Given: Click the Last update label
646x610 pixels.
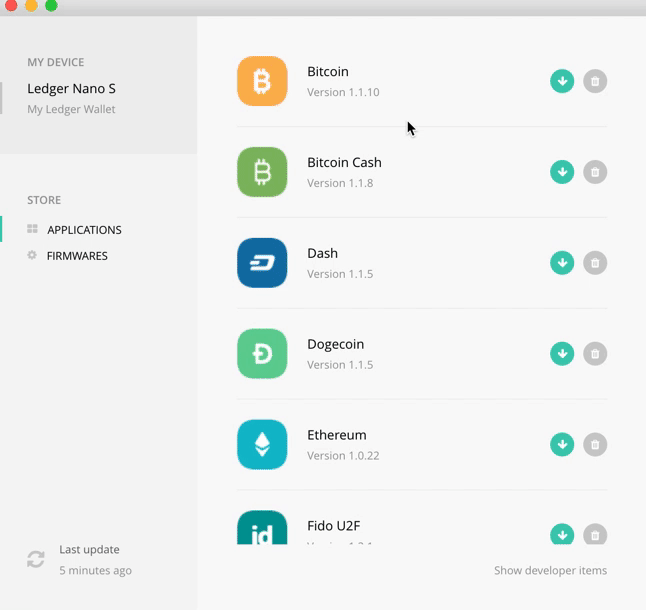Looking at the screenshot, I should point(89,549).
